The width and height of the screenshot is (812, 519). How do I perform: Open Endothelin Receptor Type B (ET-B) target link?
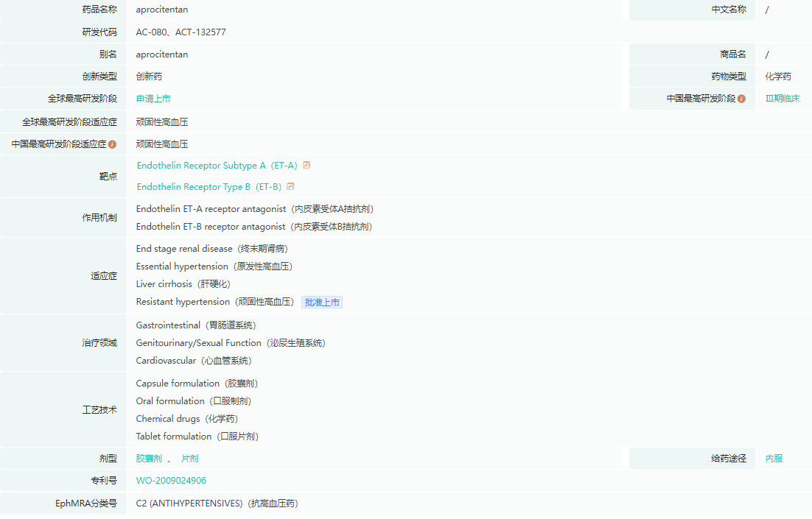pos(209,187)
